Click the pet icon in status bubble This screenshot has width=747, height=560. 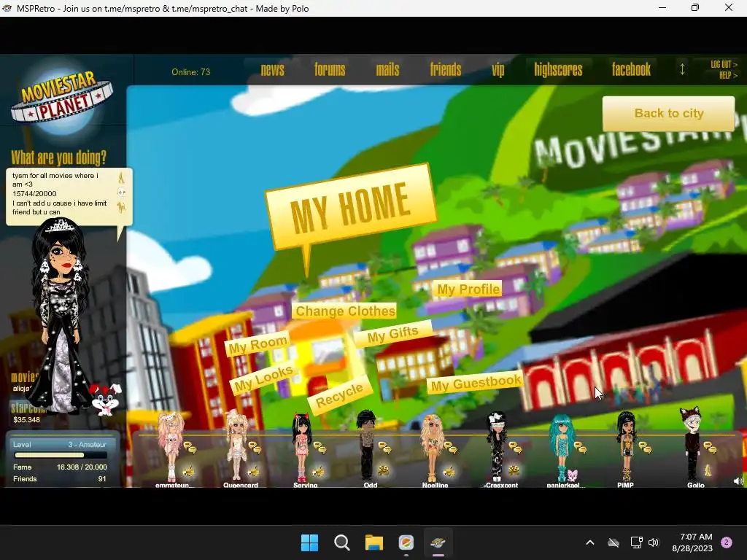tap(122, 207)
